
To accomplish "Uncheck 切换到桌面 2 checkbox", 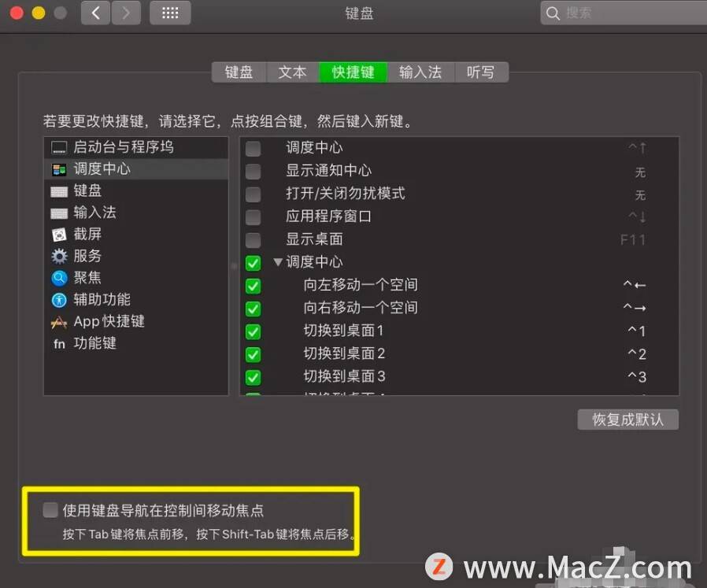I will tap(253, 354).
